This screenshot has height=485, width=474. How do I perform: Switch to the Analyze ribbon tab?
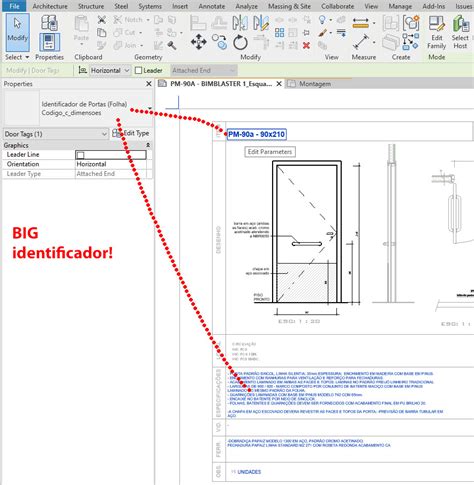click(247, 6)
